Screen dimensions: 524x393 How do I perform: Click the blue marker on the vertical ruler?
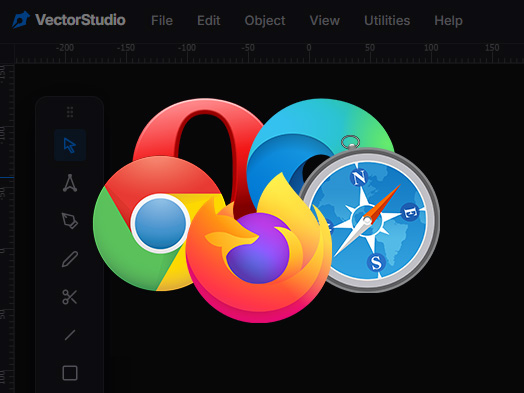point(7,177)
